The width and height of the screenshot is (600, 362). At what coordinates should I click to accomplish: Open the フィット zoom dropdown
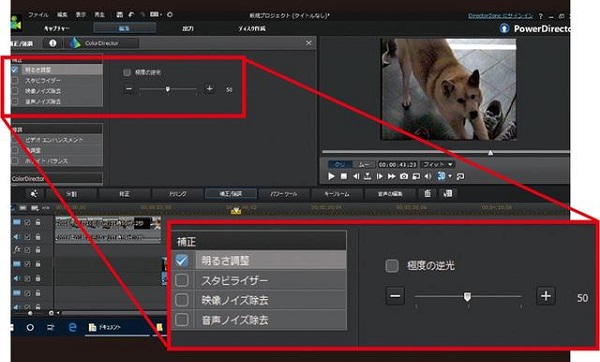click(x=438, y=165)
